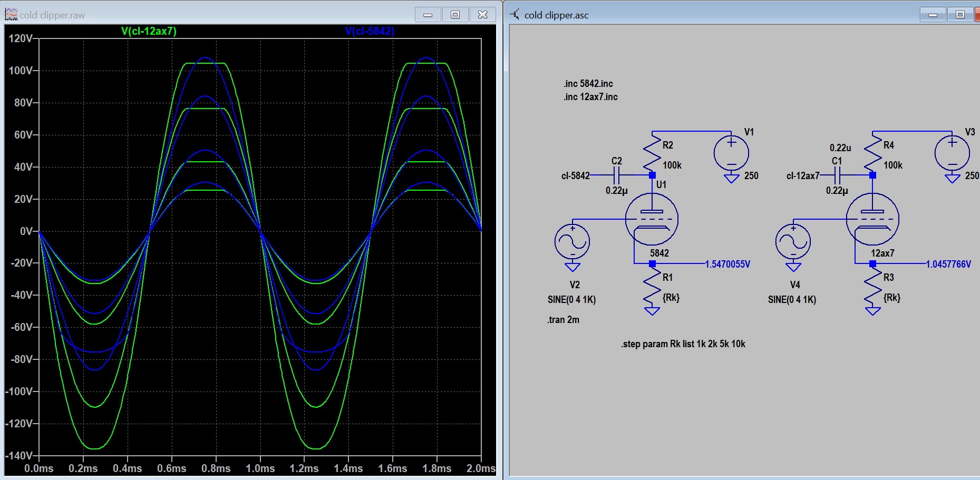This screenshot has width=980, height=480.
Task: Click the 250 value of source V1
Action: point(751,176)
